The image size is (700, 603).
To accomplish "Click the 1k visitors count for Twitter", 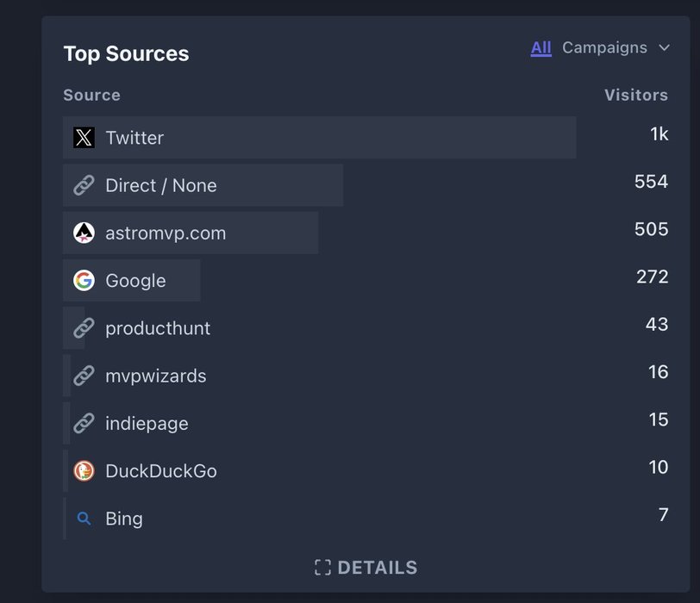I will [x=659, y=134].
